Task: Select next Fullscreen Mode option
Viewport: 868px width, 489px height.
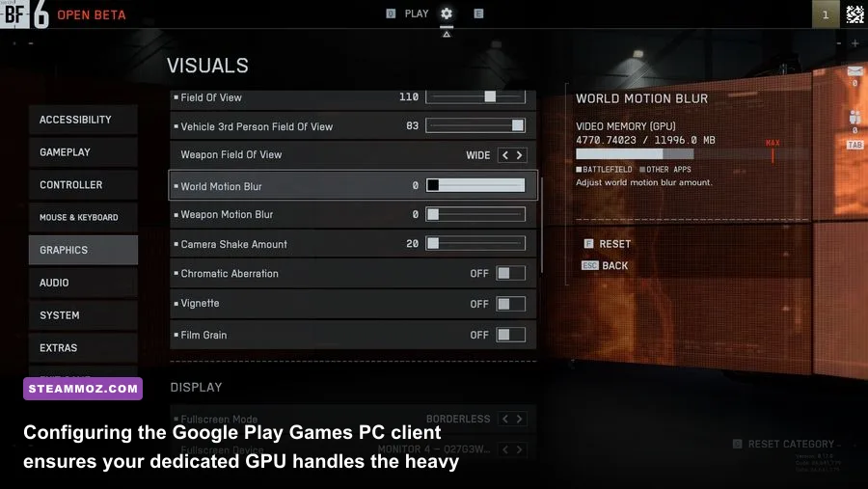Action: [519, 420]
